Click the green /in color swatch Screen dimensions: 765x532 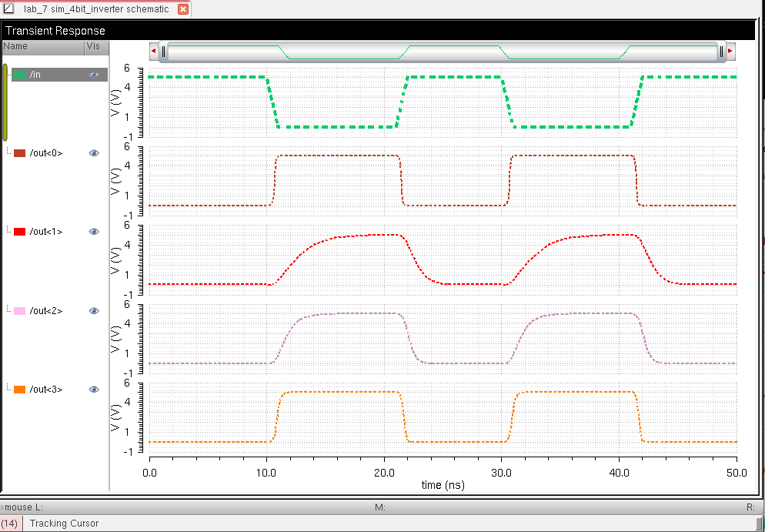tap(19, 75)
